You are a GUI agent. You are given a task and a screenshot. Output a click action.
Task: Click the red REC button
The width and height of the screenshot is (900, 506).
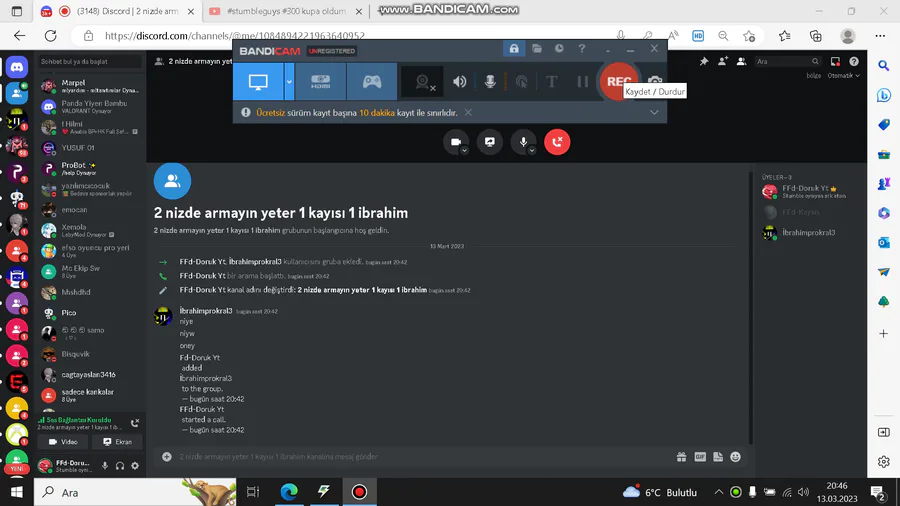(618, 81)
